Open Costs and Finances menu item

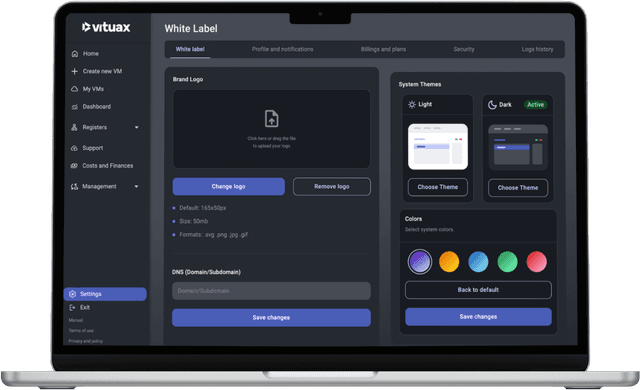click(107, 166)
